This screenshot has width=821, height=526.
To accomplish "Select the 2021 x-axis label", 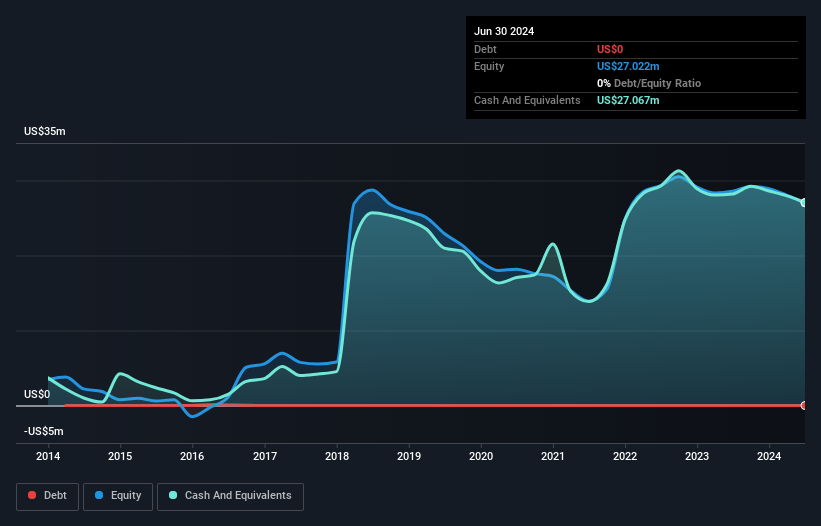I will 553,456.
